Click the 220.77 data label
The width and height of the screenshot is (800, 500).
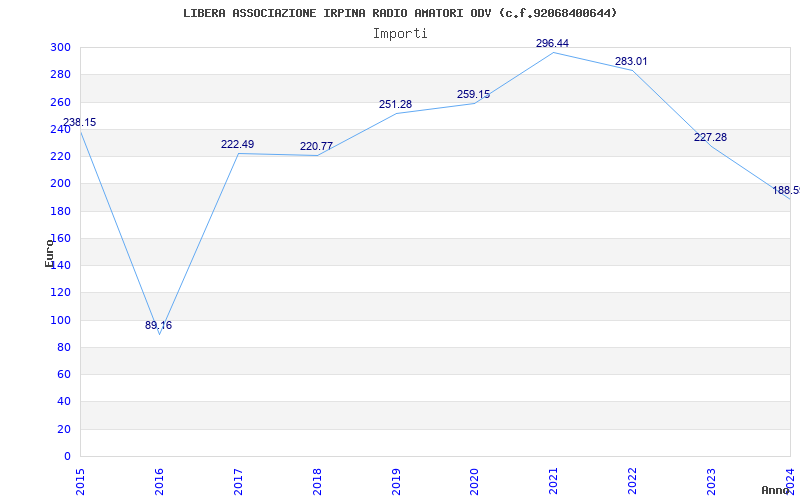[x=316, y=146]
